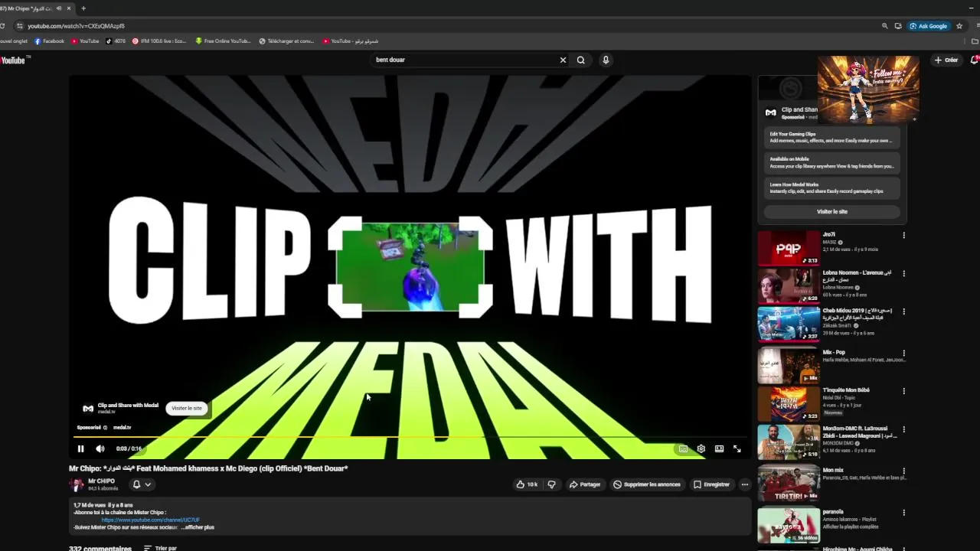Image resolution: width=980 pixels, height=551 pixels.
Task: Click Afficher la playlist complète for paranoia
Action: click(x=851, y=527)
